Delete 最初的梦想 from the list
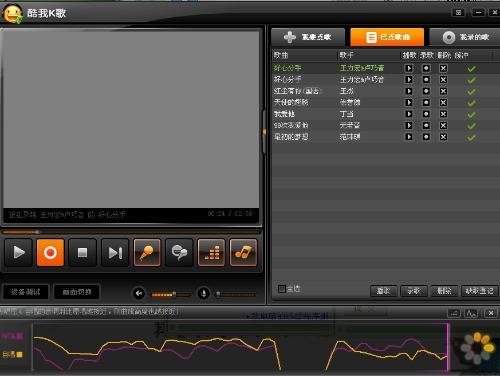 tap(443, 137)
